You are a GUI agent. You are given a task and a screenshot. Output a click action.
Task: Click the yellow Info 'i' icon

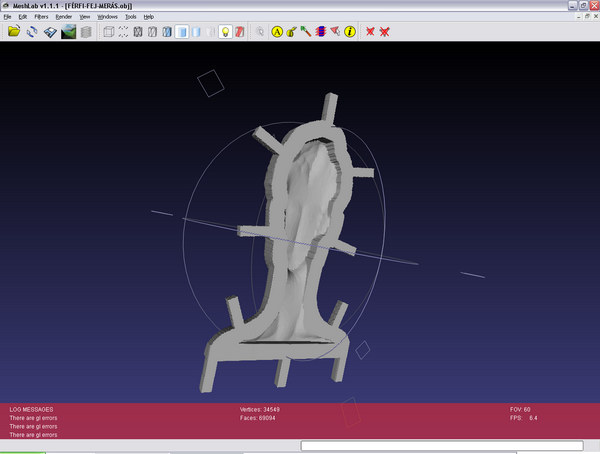[350, 32]
